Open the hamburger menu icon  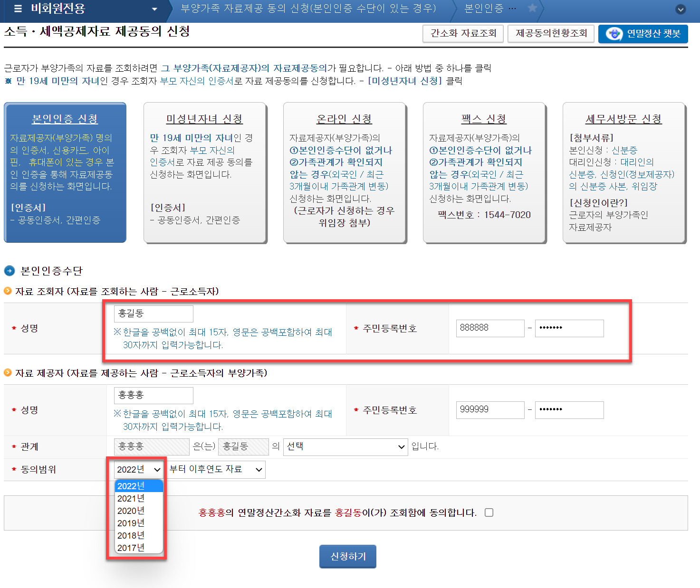pyautogui.click(x=18, y=9)
